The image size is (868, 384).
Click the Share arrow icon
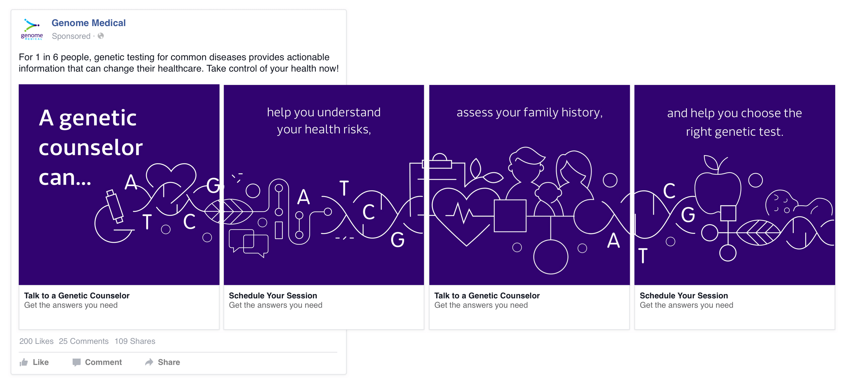click(x=149, y=362)
